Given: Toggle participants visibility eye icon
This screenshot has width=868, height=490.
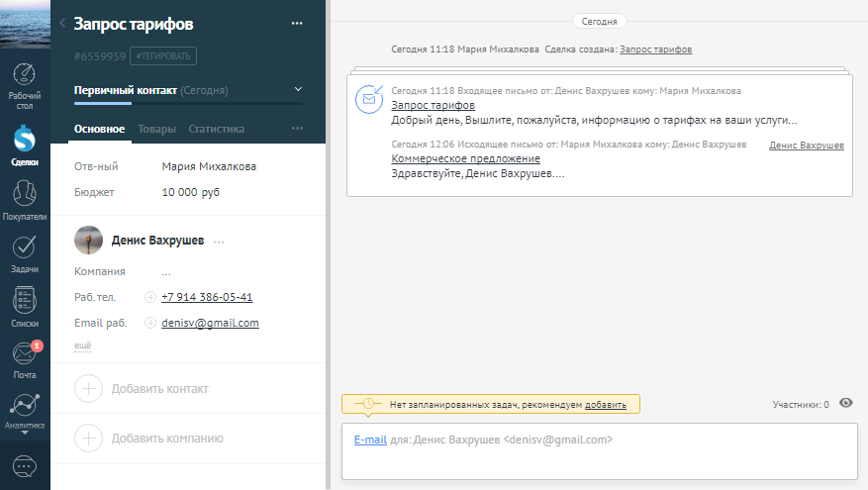Looking at the screenshot, I should [x=845, y=403].
